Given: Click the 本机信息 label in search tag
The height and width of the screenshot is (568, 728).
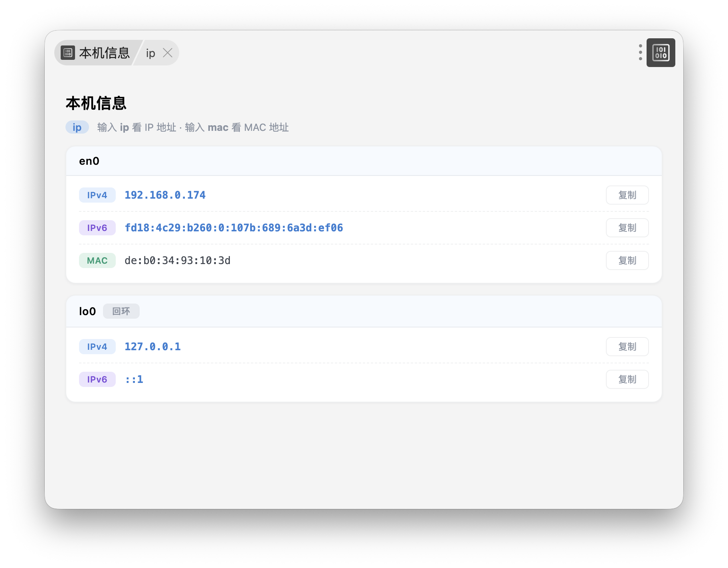Looking at the screenshot, I should click(104, 53).
